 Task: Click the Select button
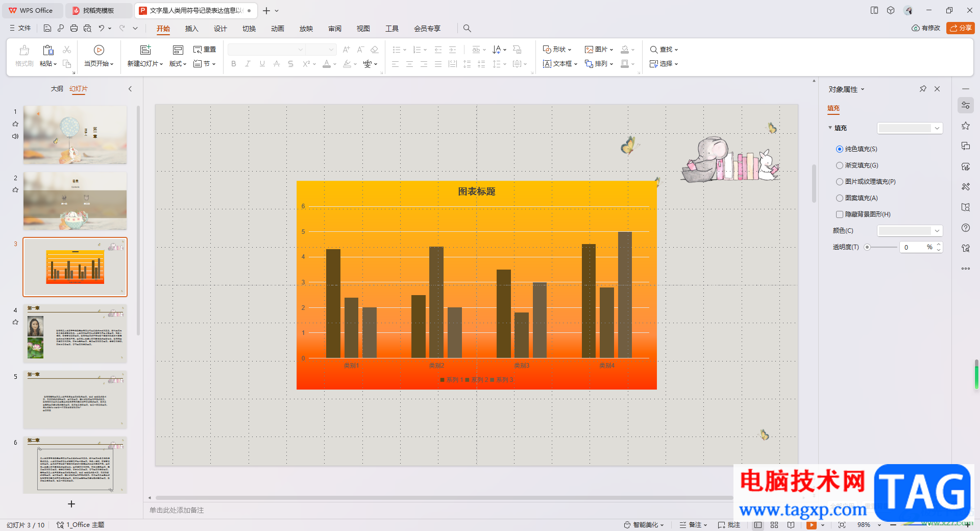coord(664,64)
